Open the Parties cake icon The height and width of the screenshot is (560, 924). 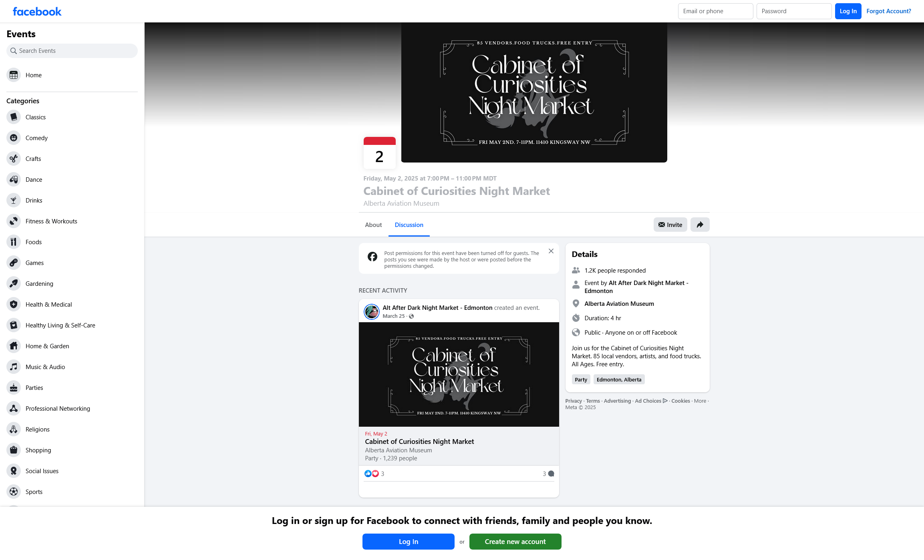coord(14,387)
